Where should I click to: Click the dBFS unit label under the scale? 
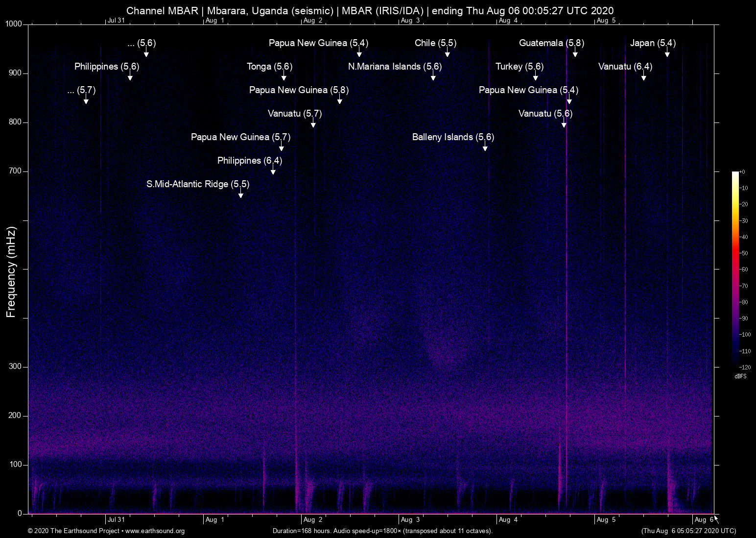(x=740, y=376)
